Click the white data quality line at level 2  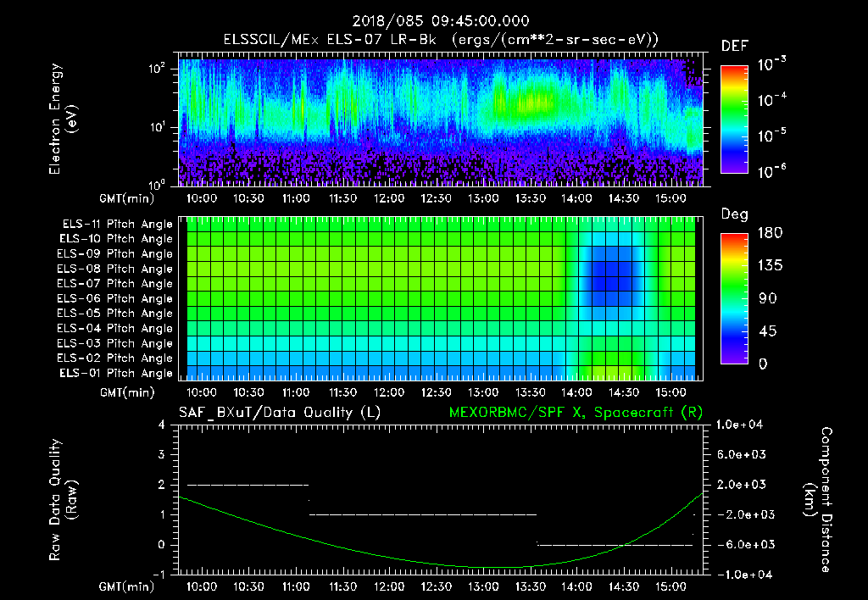click(x=248, y=485)
